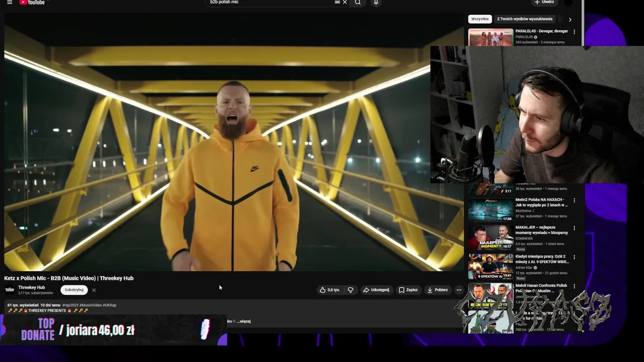Start voice search with microphone icon

(376, 3)
